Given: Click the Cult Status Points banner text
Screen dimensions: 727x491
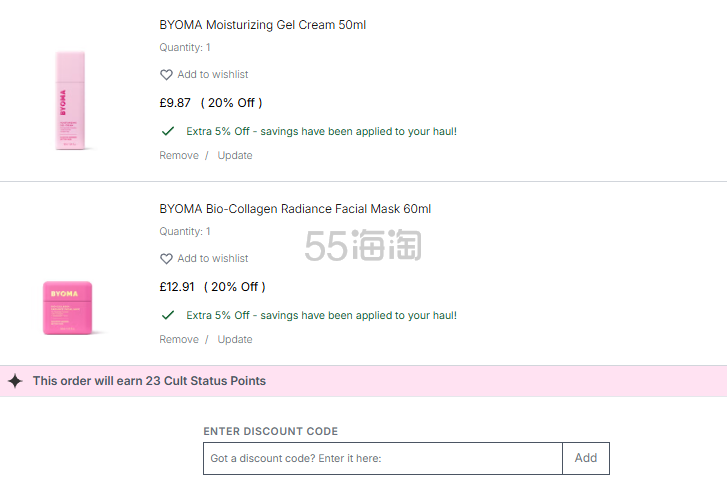Looking at the screenshot, I should tap(149, 381).
